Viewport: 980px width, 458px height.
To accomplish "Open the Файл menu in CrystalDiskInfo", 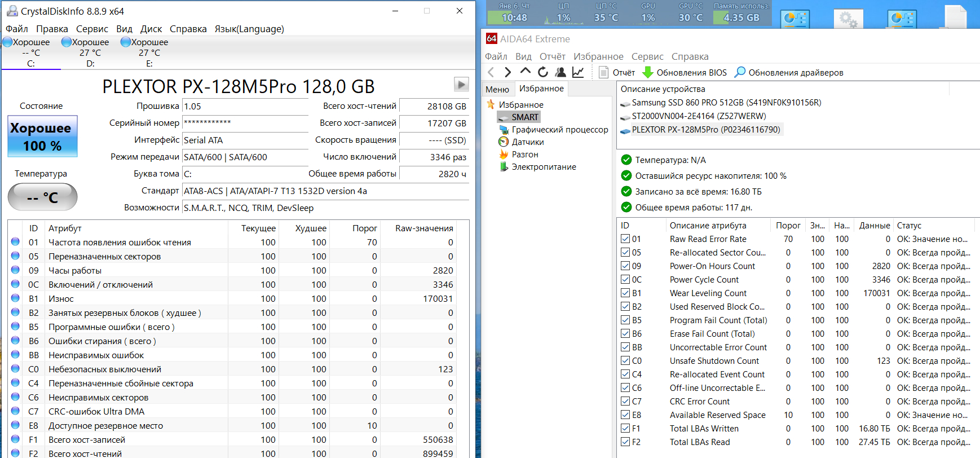I will tap(17, 29).
